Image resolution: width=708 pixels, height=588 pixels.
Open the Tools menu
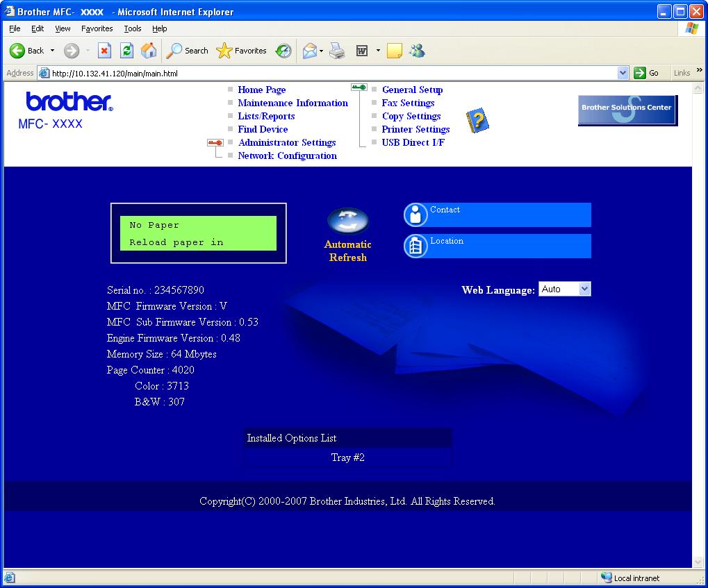(x=133, y=28)
